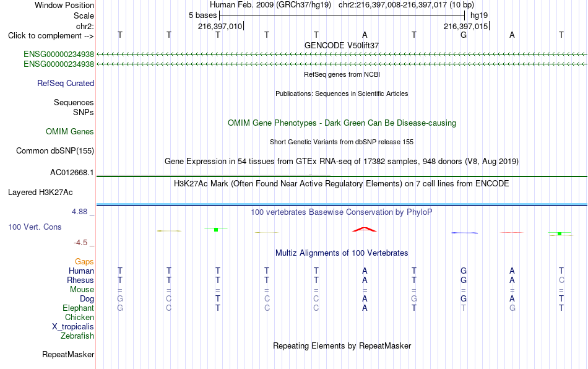Click the Layered H3K27Ac track label
Image resolution: width=588 pixels, height=369 pixels.
click(x=40, y=193)
